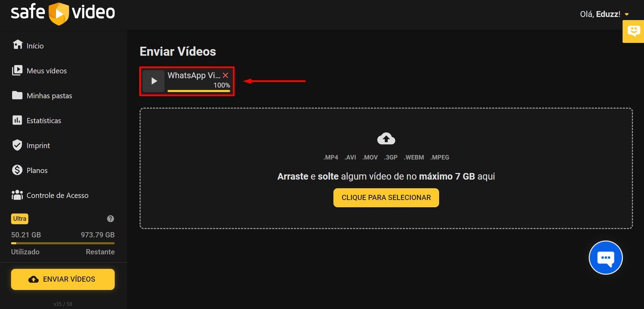The height and width of the screenshot is (309, 644).
Task: Open Controle de Acesso users icon
Action: point(17,195)
